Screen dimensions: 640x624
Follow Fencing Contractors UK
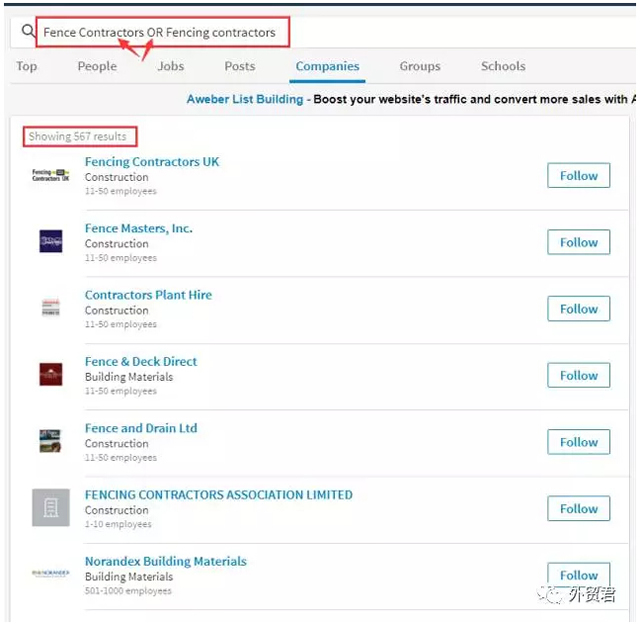click(578, 176)
